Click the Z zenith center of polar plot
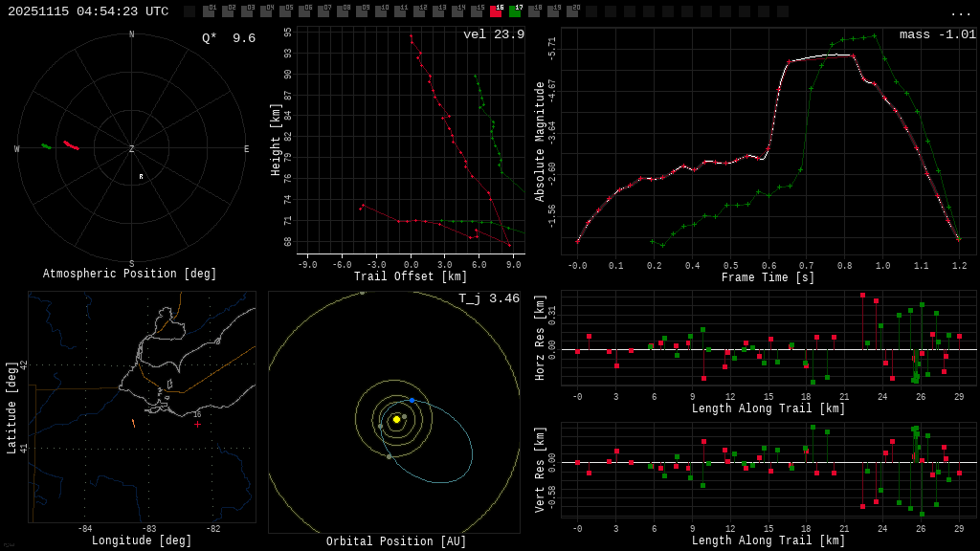This screenshot has width=980, height=551. (132, 148)
